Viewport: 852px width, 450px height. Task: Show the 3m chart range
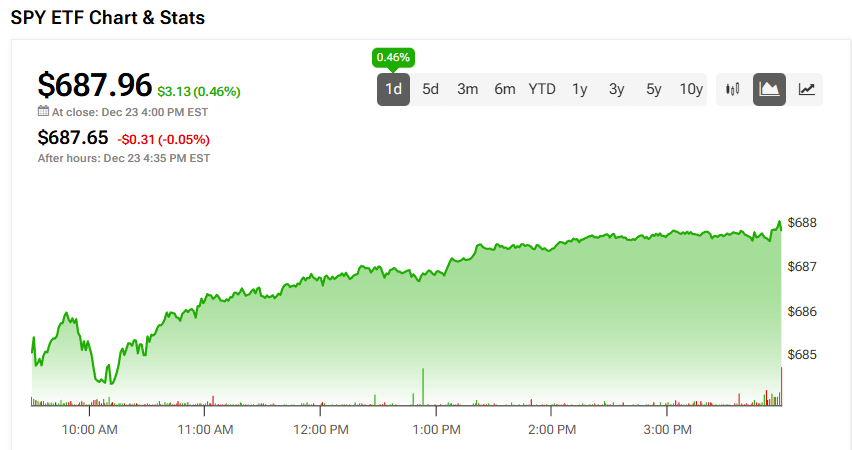pyautogui.click(x=467, y=89)
